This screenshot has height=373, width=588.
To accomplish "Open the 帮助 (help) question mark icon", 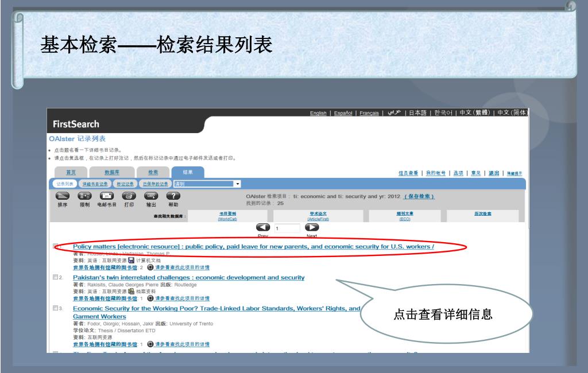I will [x=173, y=196].
